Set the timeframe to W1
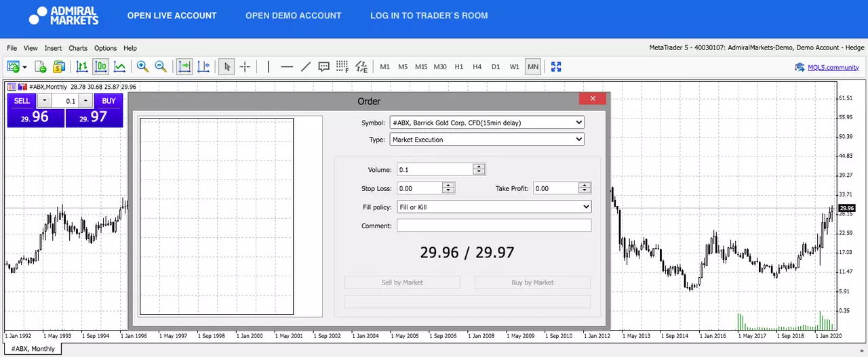Viewport: 868px width, 357px height. [x=515, y=67]
